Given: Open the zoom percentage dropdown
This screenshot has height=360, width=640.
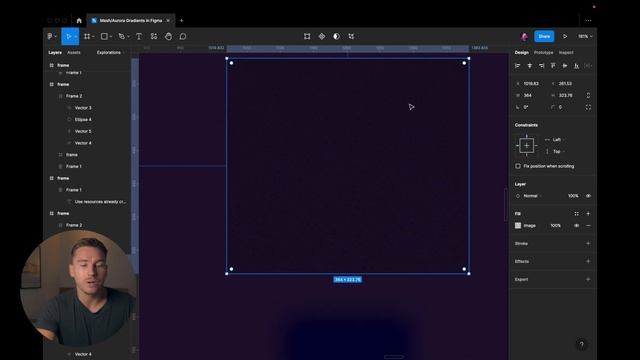Looking at the screenshot, I should click(585, 36).
